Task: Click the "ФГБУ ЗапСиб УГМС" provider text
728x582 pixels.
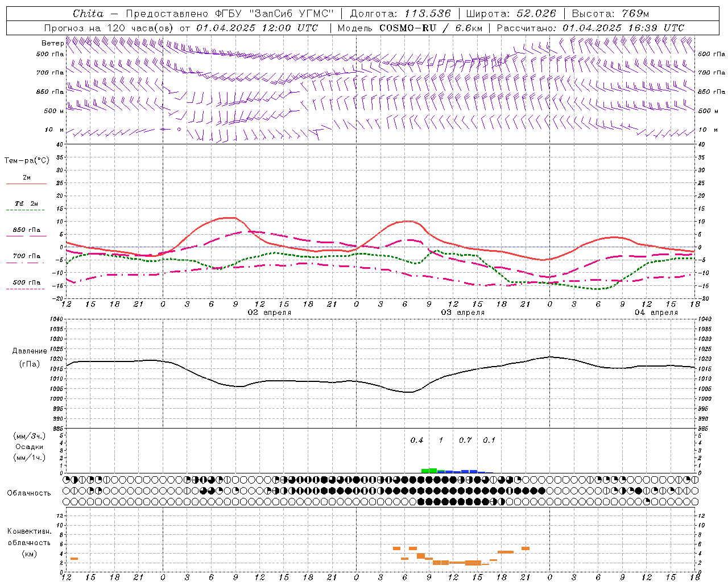Action: 274,14
